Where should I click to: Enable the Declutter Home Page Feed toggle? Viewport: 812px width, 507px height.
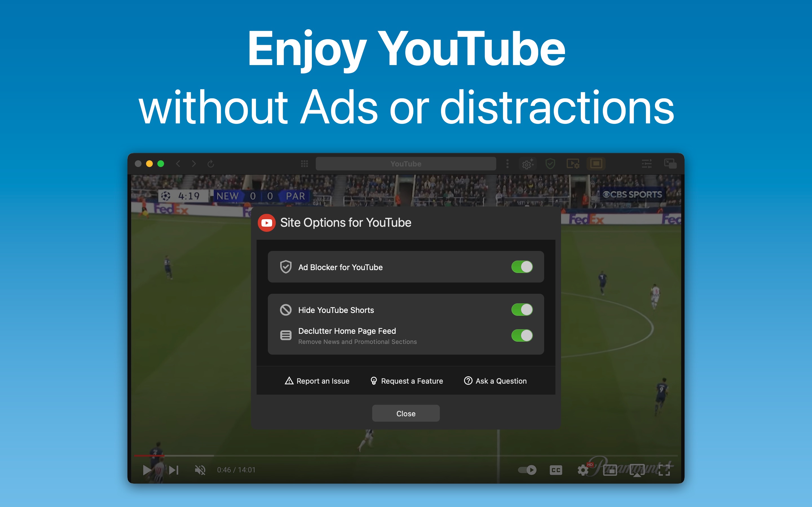tap(522, 335)
